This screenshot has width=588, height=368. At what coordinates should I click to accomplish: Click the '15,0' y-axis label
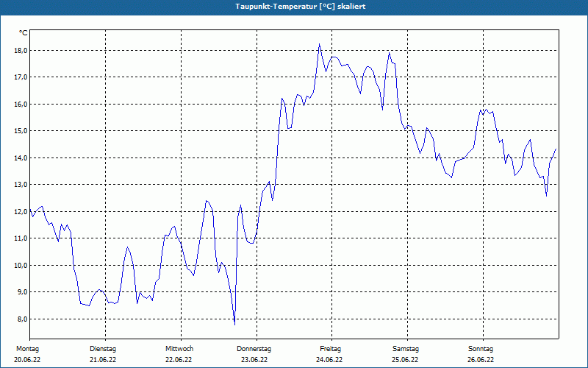[x=21, y=131]
